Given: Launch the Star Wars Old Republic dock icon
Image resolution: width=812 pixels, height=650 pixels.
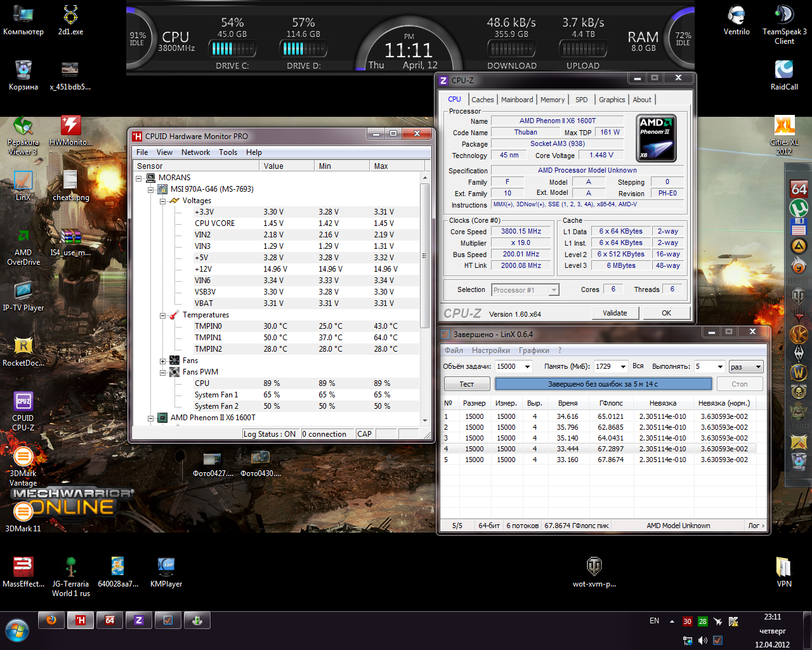Looking at the screenshot, I should pyautogui.click(x=799, y=333).
